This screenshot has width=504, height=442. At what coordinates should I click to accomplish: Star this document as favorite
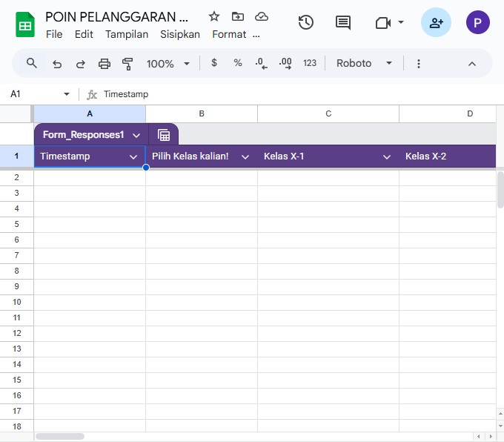point(214,16)
